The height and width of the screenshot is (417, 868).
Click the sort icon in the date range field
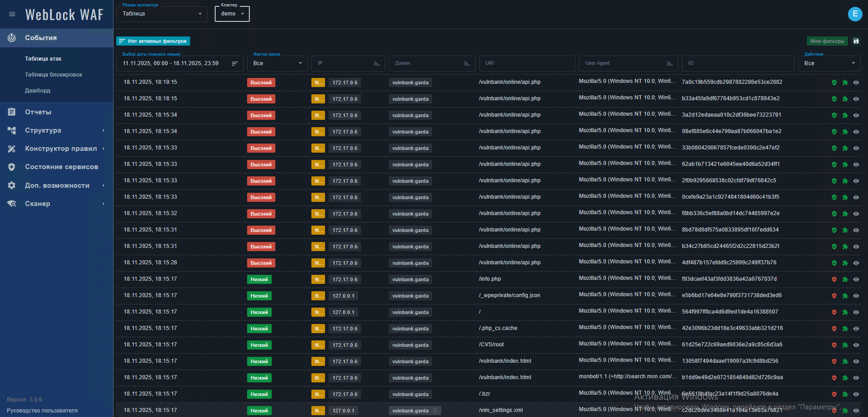[235, 64]
